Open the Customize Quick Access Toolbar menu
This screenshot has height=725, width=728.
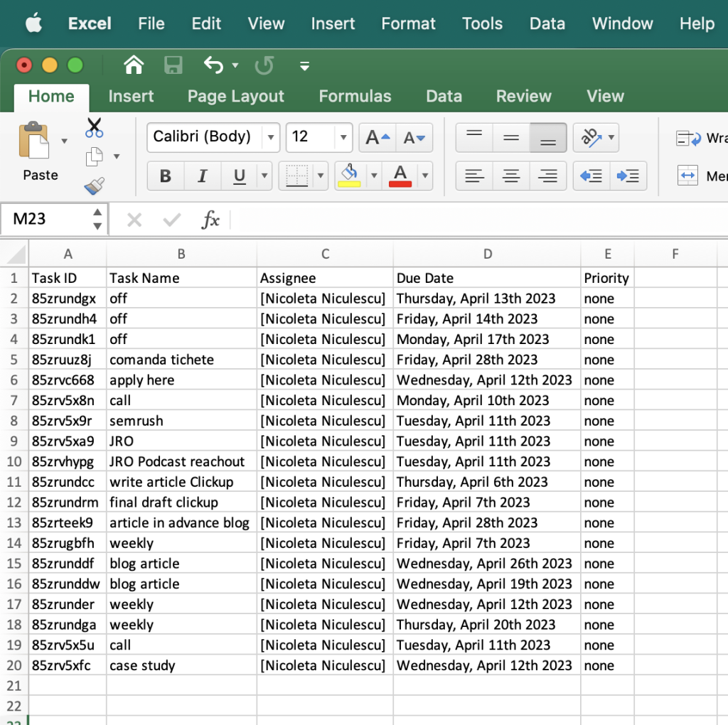coord(304,66)
